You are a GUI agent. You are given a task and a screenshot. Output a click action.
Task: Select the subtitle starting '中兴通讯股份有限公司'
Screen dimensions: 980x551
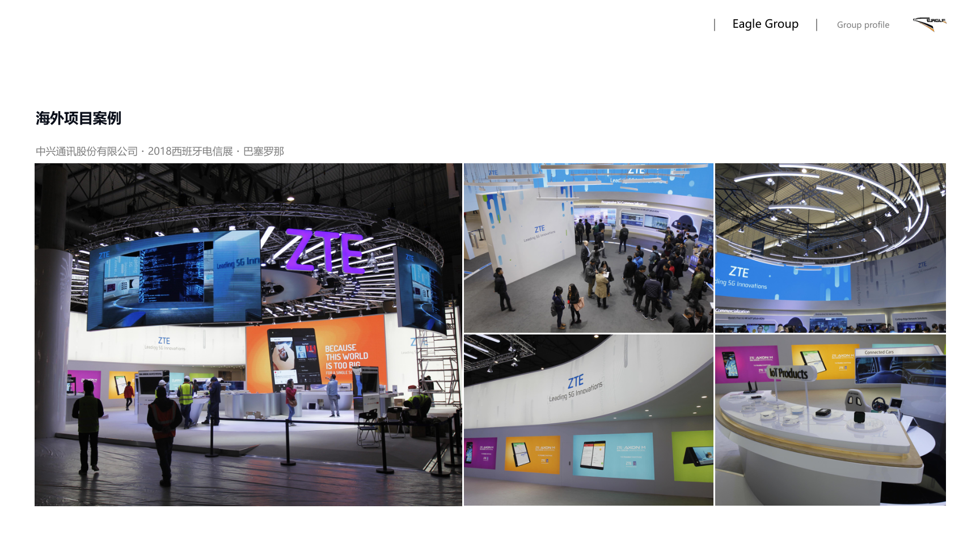tap(159, 151)
